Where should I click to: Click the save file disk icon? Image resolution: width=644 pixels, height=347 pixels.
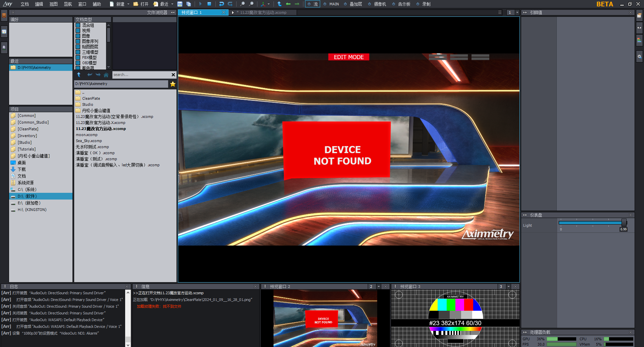click(x=180, y=4)
